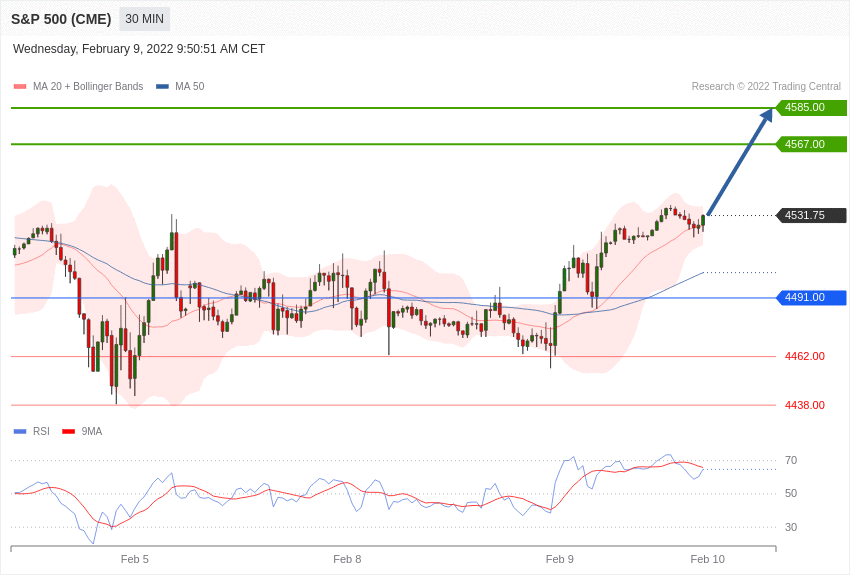Image resolution: width=850 pixels, height=576 pixels.
Task: Select the 4567.00 green resistance price tag
Action: (811, 144)
